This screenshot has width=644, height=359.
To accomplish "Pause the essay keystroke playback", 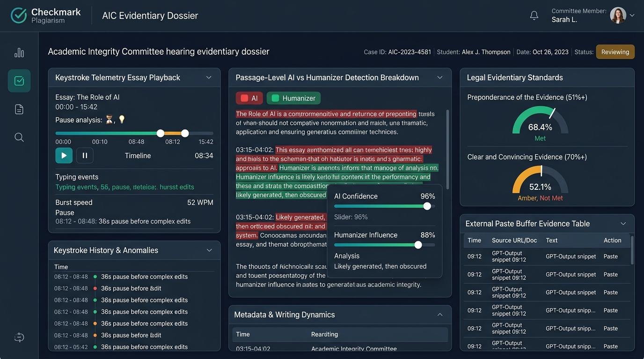I will click(x=85, y=156).
